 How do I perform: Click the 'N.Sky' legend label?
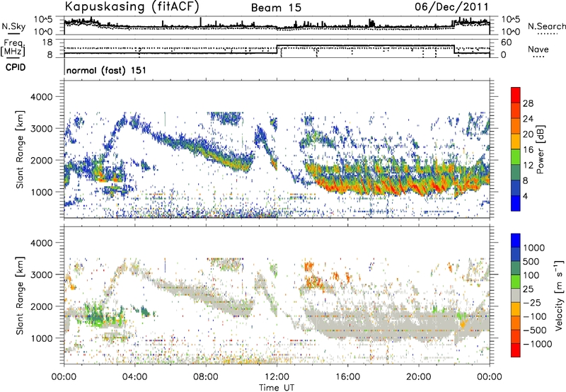click(x=13, y=26)
